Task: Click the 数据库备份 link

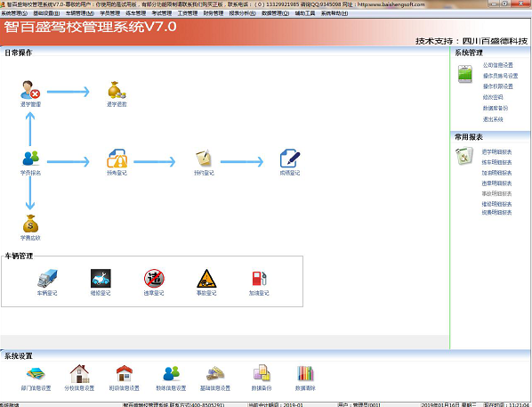Action: 496,108
